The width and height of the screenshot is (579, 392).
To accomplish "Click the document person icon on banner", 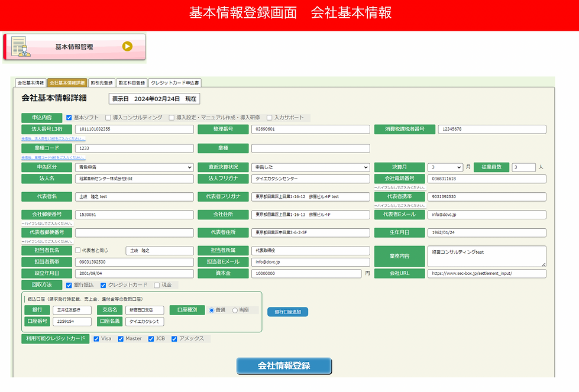I will pyautogui.click(x=21, y=47).
